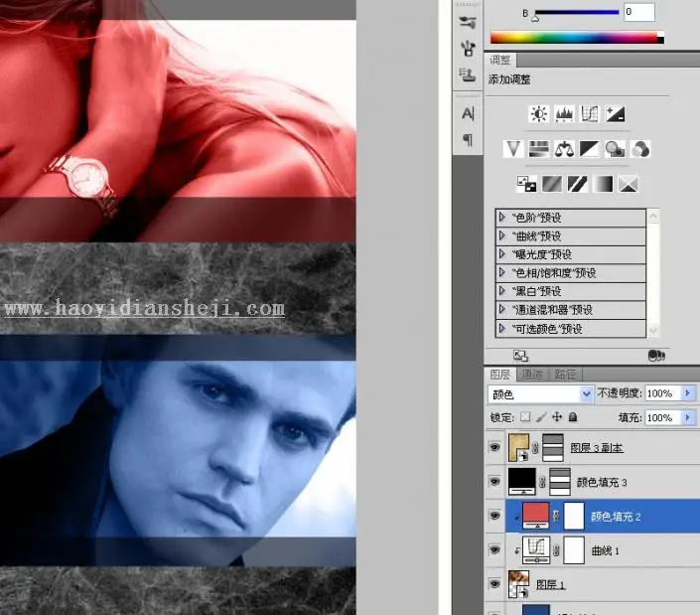Toggle visibility of the 颜色填充 2 layer

(494, 516)
